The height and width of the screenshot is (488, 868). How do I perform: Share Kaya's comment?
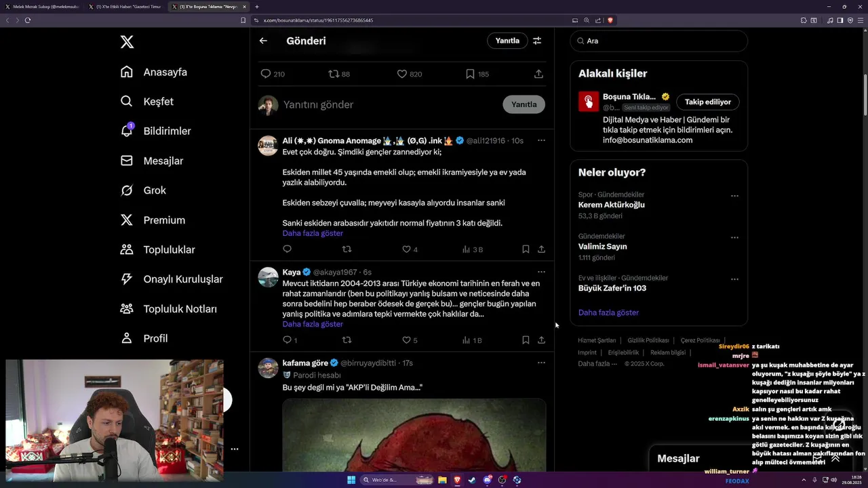(541, 340)
